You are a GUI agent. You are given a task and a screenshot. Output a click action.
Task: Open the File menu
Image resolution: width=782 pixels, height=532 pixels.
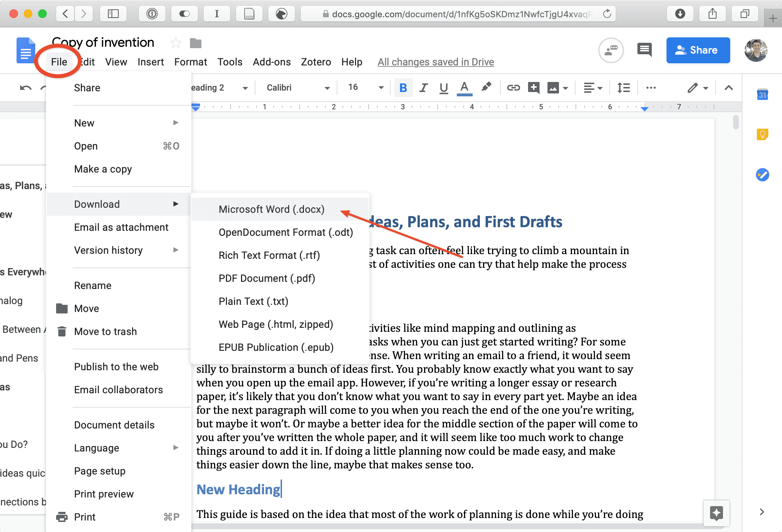59,62
